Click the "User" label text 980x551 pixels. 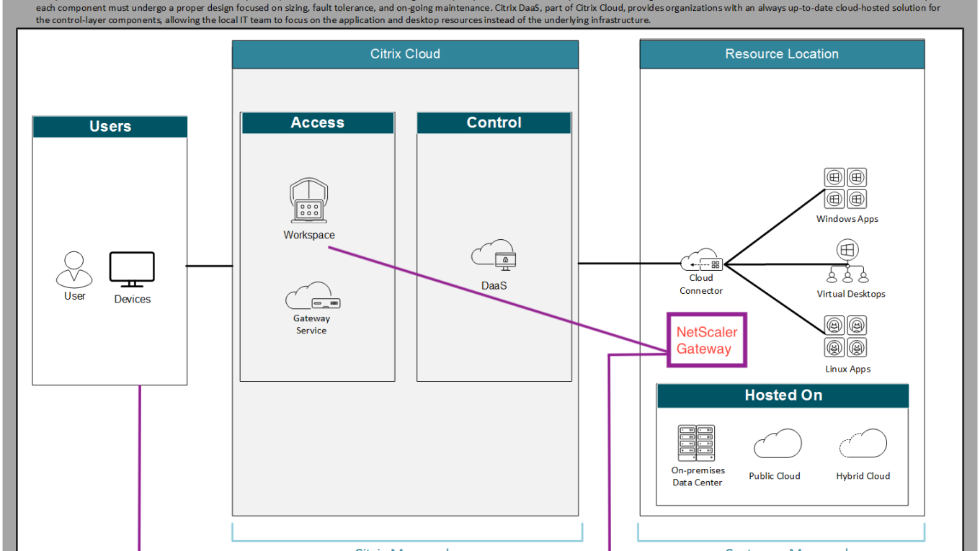(x=75, y=296)
